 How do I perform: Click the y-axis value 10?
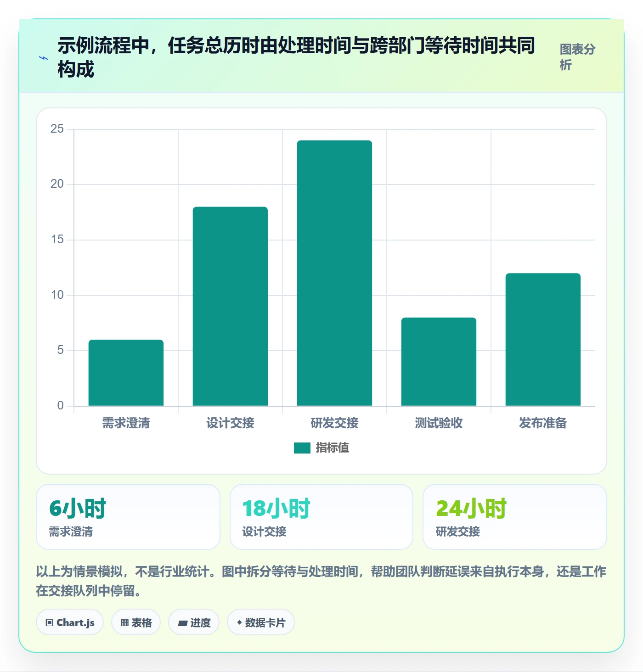[x=57, y=295]
